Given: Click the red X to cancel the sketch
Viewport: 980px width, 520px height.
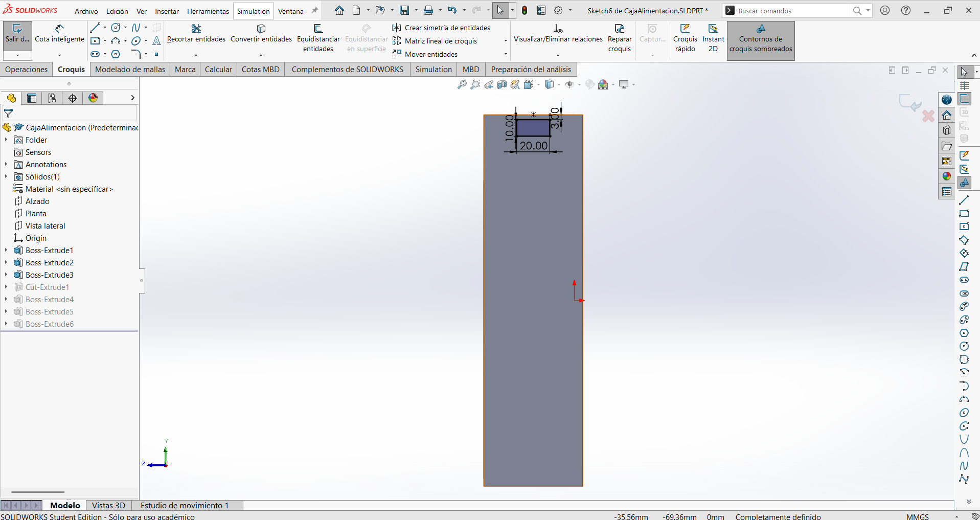Looking at the screenshot, I should (928, 116).
